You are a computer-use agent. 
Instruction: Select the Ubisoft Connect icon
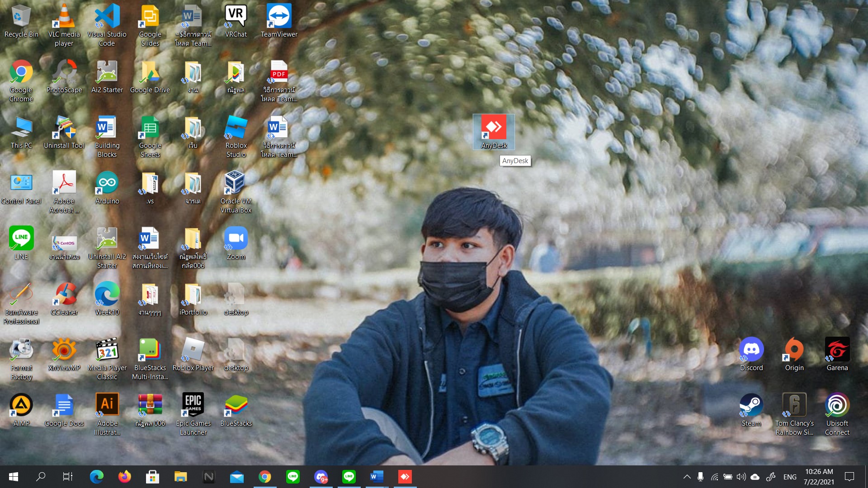837,415
